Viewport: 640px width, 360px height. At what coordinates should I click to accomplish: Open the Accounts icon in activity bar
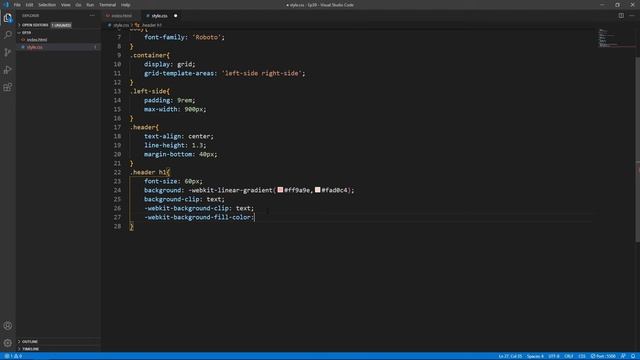pos(8,326)
